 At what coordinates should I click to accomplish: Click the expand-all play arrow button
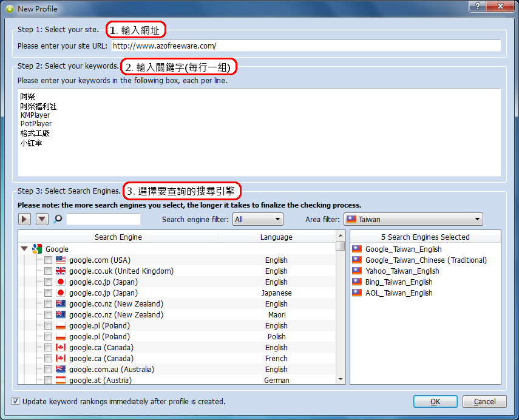tap(24, 219)
